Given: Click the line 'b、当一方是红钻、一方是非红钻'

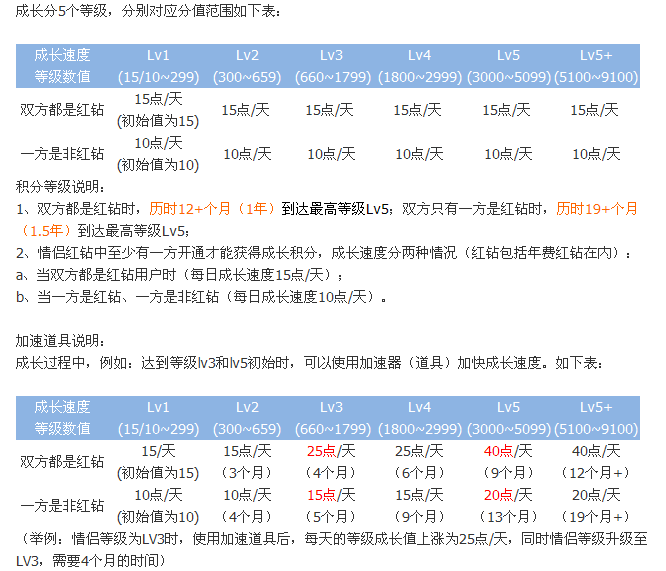Looking at the screenshot, I should 201,297.
